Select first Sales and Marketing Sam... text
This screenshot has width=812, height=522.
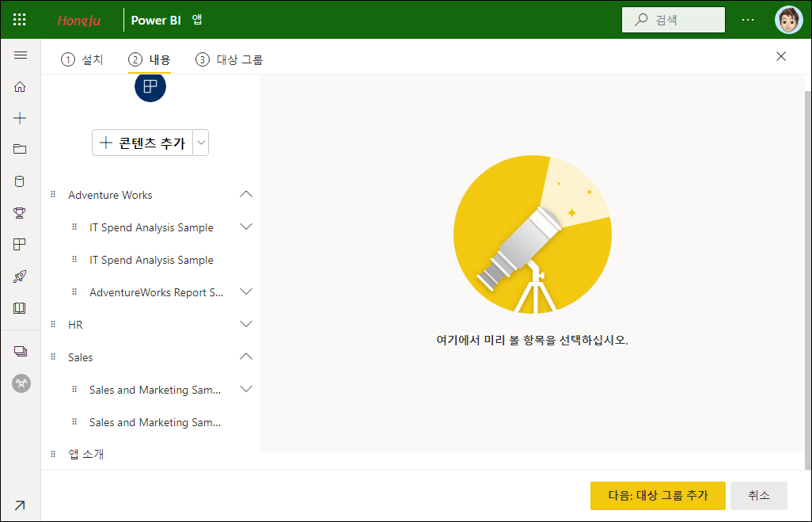(155, 390)
